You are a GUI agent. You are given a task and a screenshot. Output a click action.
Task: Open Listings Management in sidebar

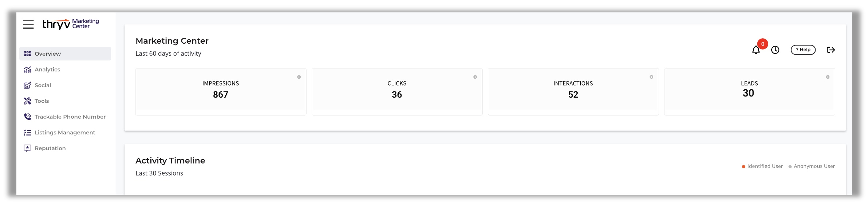pyautogui.click(x=65, y=133)
